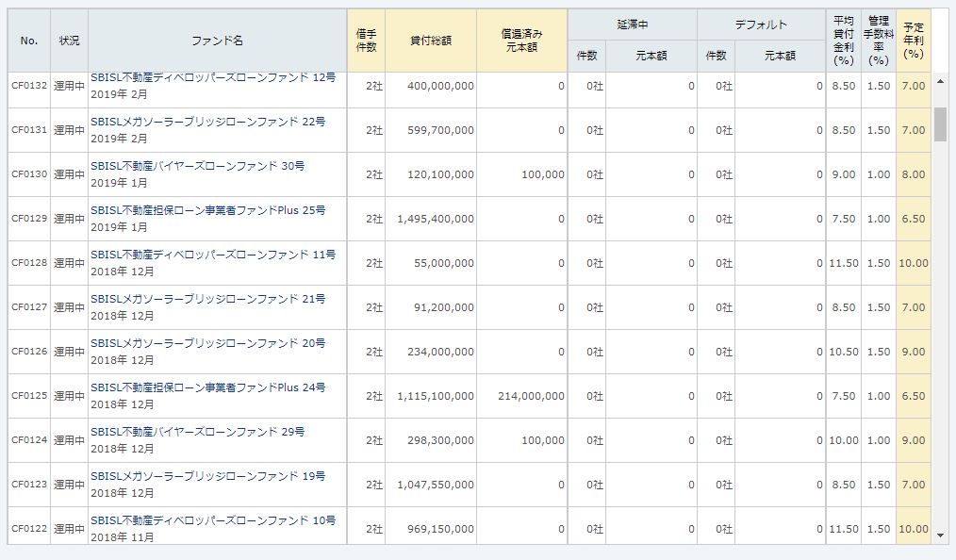Screen dimensions: 956x560
Task: Click the scrollbar up arrow
Action: coord(940,82)
